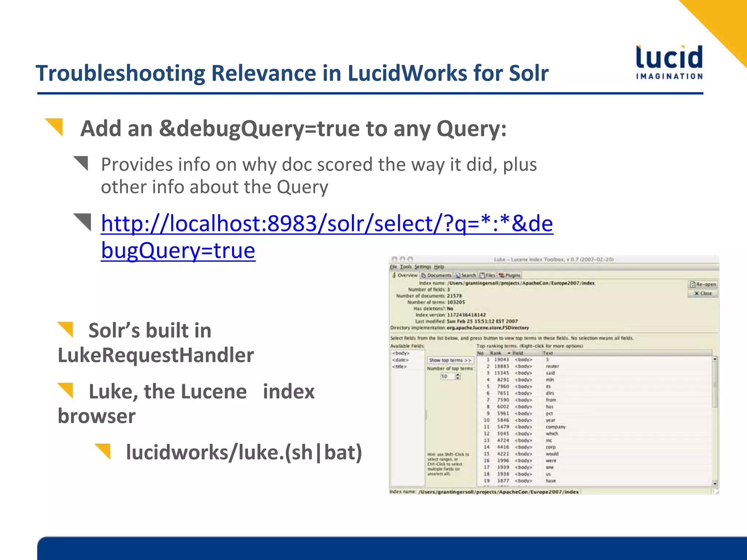Select the term row 'from'
The image size is (747, 560).
[595, 400]
